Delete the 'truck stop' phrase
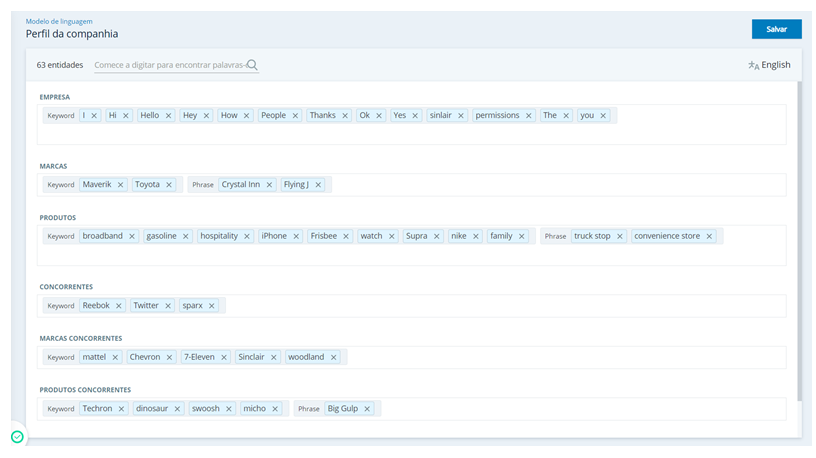The width and height of the screenshot is (816, 458). coord(620,236)
